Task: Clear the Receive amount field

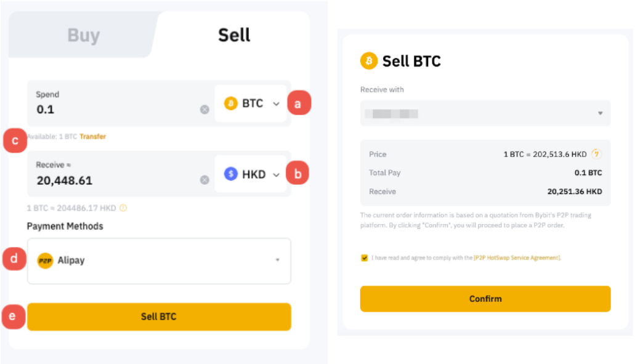Action: tap(204, 180)
